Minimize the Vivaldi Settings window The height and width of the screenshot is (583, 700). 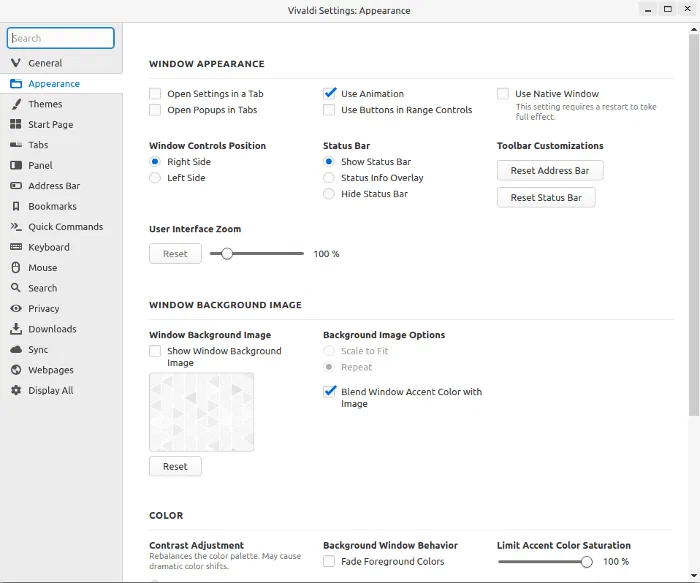pyautogui.click(x=648, y=9)
